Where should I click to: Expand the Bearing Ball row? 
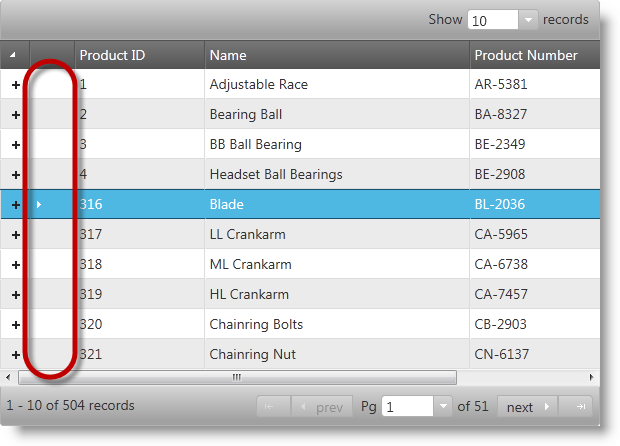15,115
